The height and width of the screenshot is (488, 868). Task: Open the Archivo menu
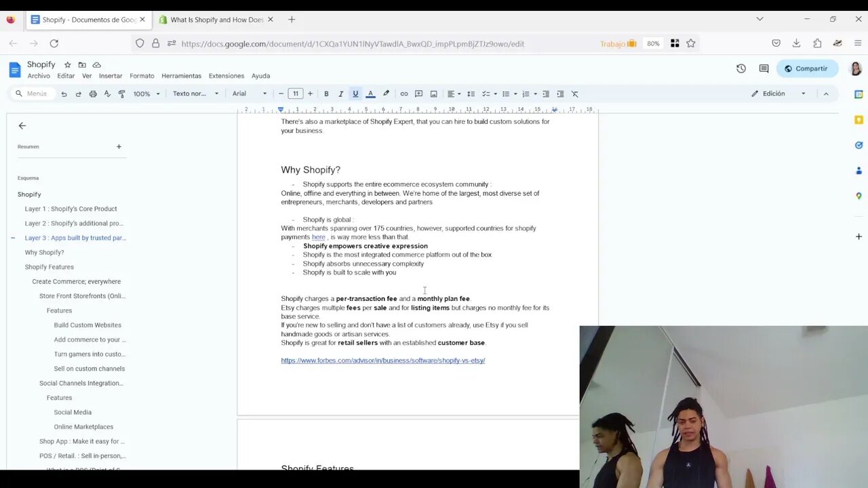[39, 76]
